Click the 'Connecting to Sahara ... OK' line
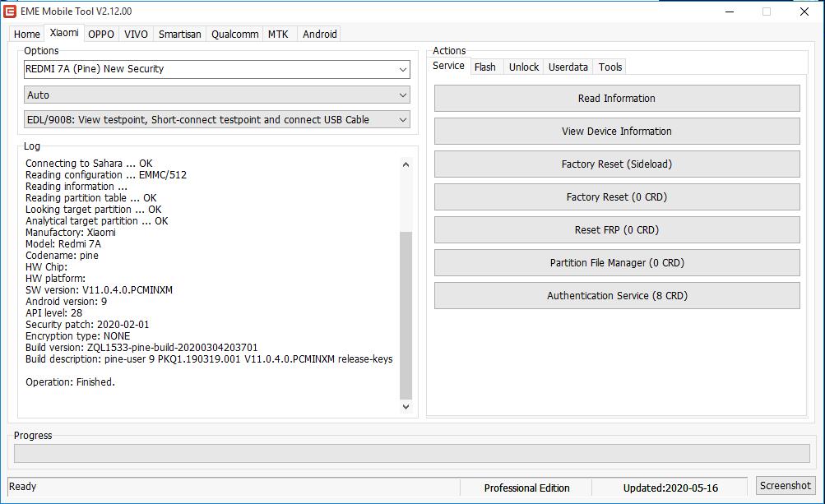This screenshot has height=504, width=825. [x=89, y=164]
